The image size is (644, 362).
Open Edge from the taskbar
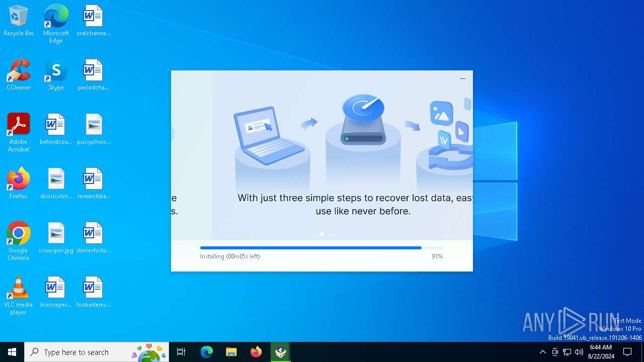(x=207, y=352)
